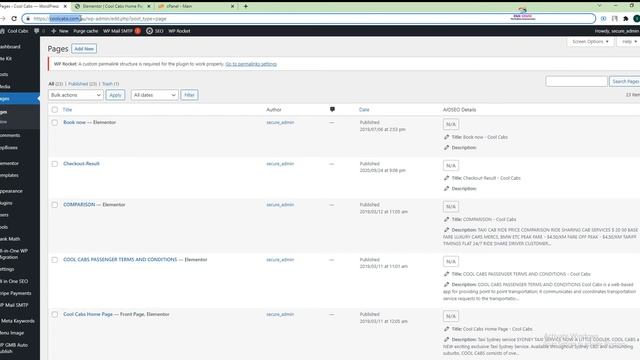Click the secure_admin author for Checkout Result
Image resolution: width=640 pixels, height=360 pixels.
click(280, 164)
